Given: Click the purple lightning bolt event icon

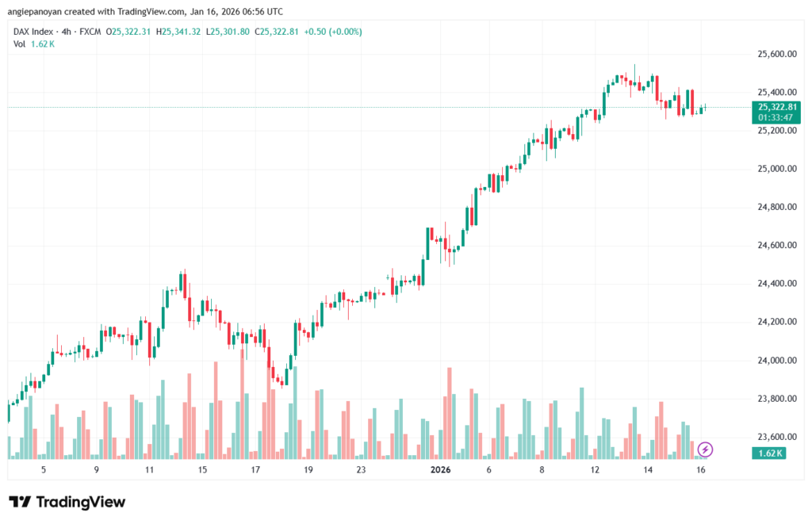Looking at the screenshot, I should pos(705,450).
